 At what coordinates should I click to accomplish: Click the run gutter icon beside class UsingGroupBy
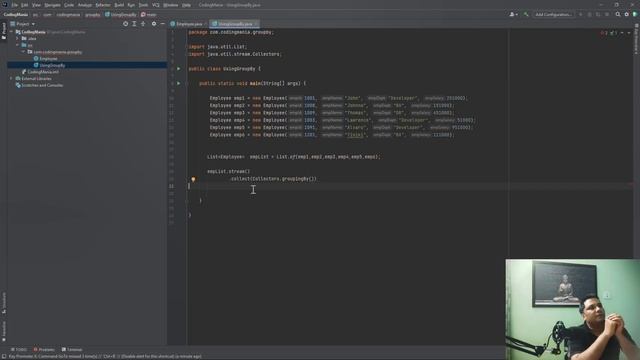pos(178,69)
